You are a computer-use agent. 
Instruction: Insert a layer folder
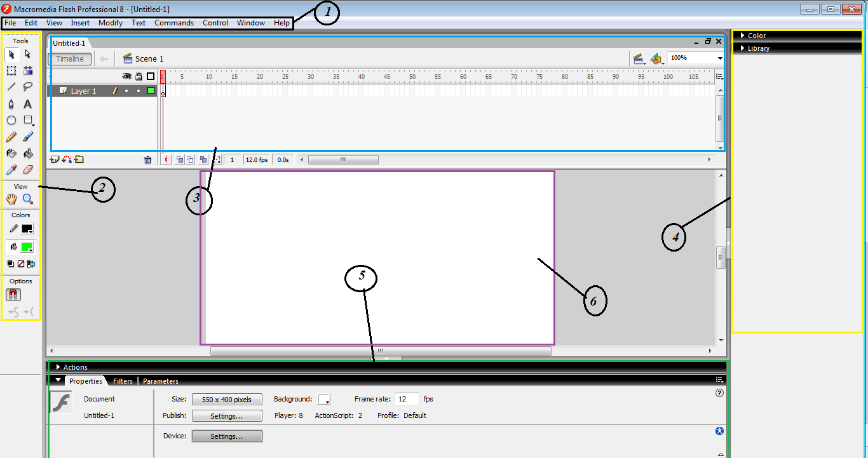79,160
